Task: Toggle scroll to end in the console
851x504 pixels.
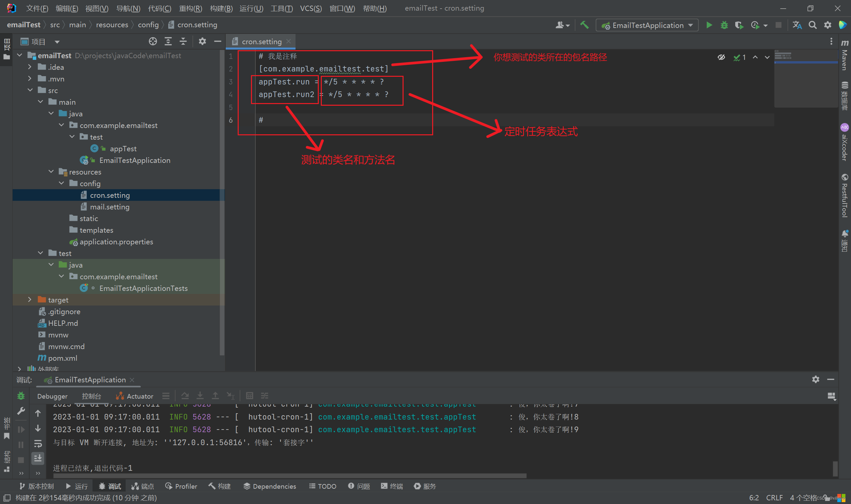Action: click(x=38, y=458)
